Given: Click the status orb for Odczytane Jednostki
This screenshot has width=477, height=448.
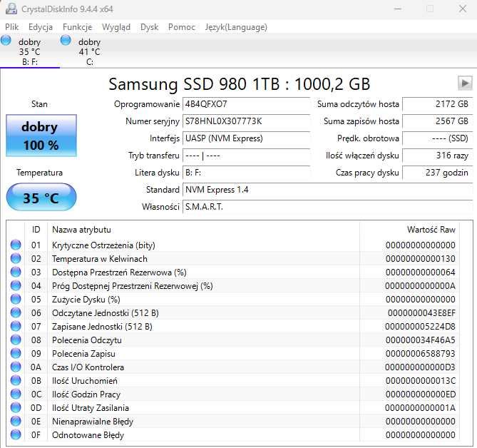Looking at the screenshot, I should point(16,312).
